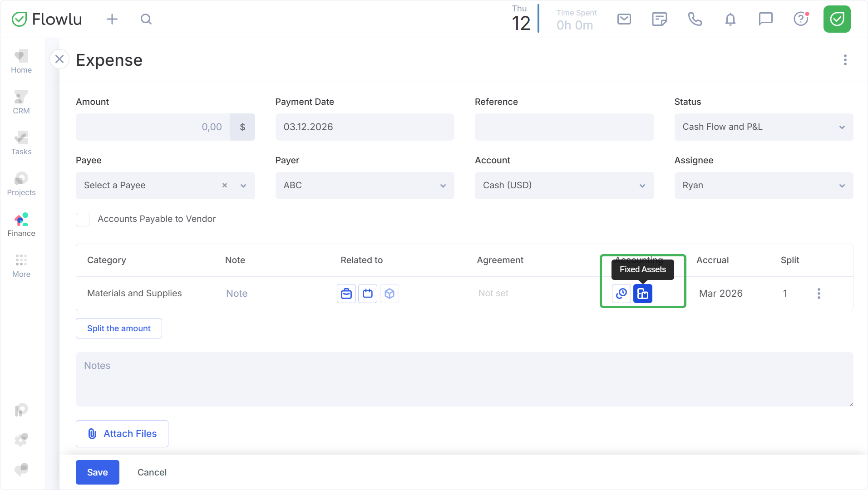Viewport: 868px width, 490px height.
Task: Open notifications bell icon
Action: [730, 19]
